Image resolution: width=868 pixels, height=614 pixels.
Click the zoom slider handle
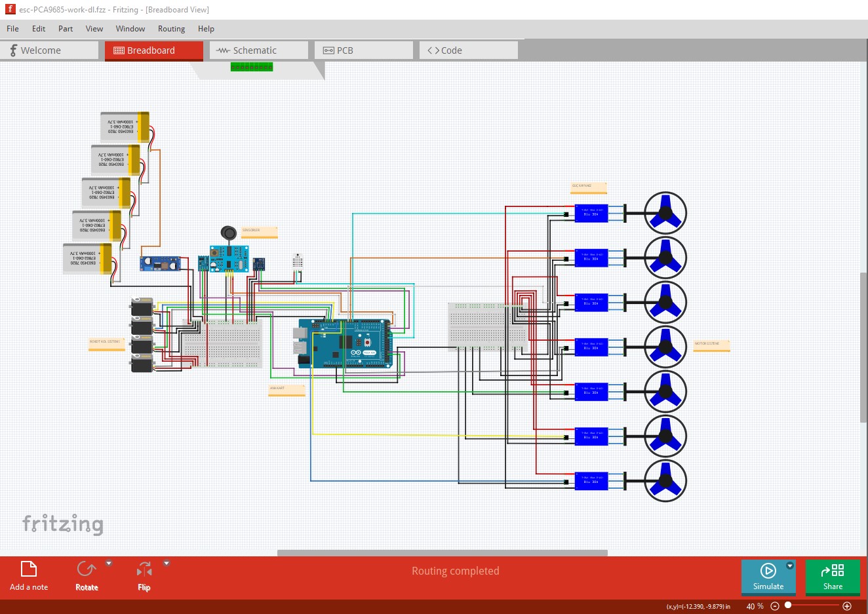(788, 605)
